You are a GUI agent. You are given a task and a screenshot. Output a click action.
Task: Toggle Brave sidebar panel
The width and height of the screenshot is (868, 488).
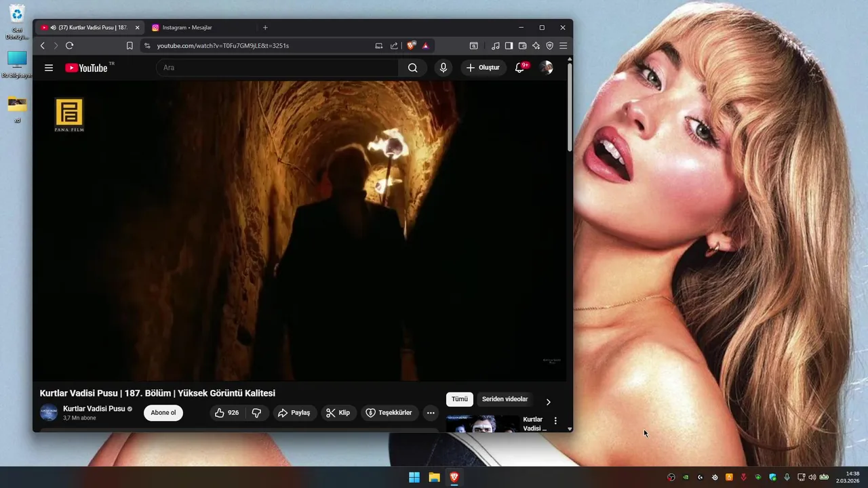[x=509, y=45]
